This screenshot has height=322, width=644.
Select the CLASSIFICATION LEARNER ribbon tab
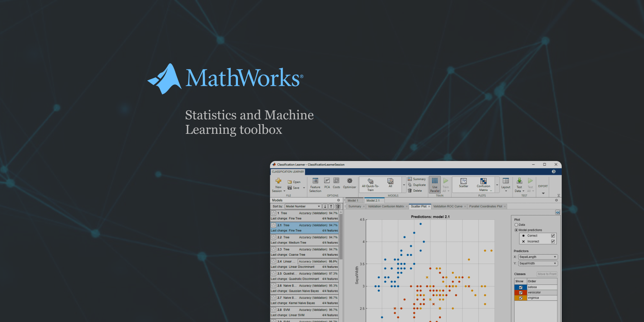pyautogui.click(x=288, y=172)
